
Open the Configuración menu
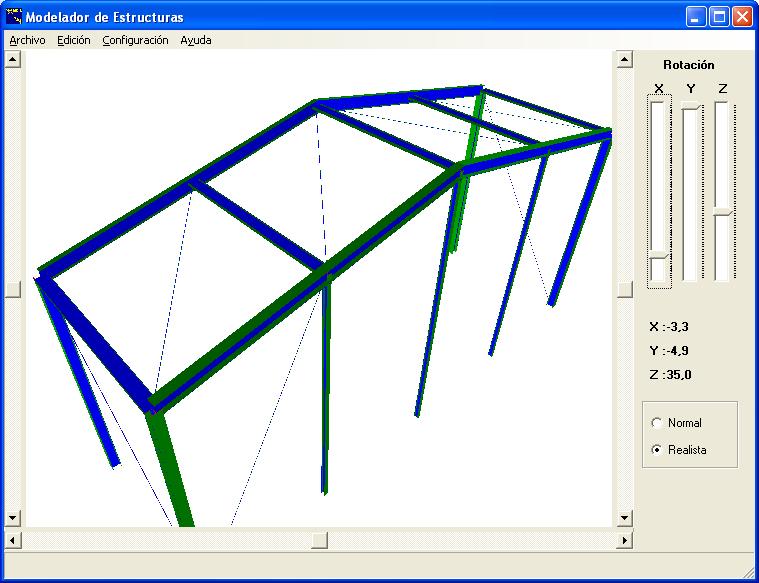point(135,41)
